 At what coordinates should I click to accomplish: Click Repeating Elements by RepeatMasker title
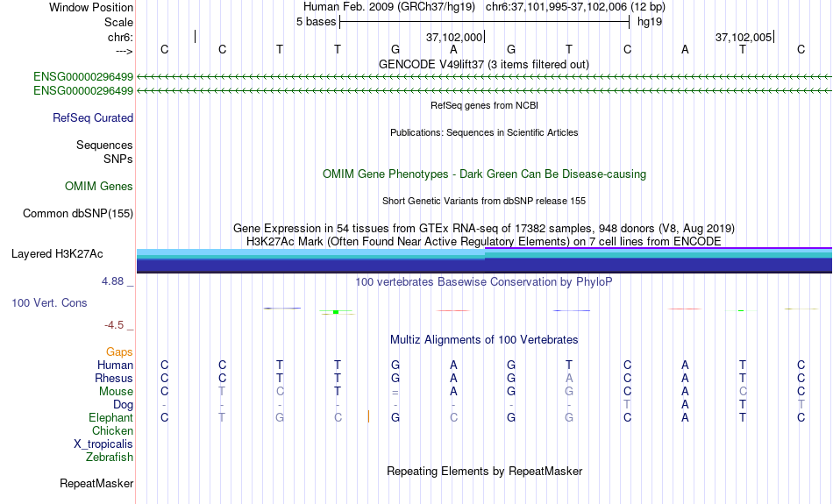pos(485,471)
